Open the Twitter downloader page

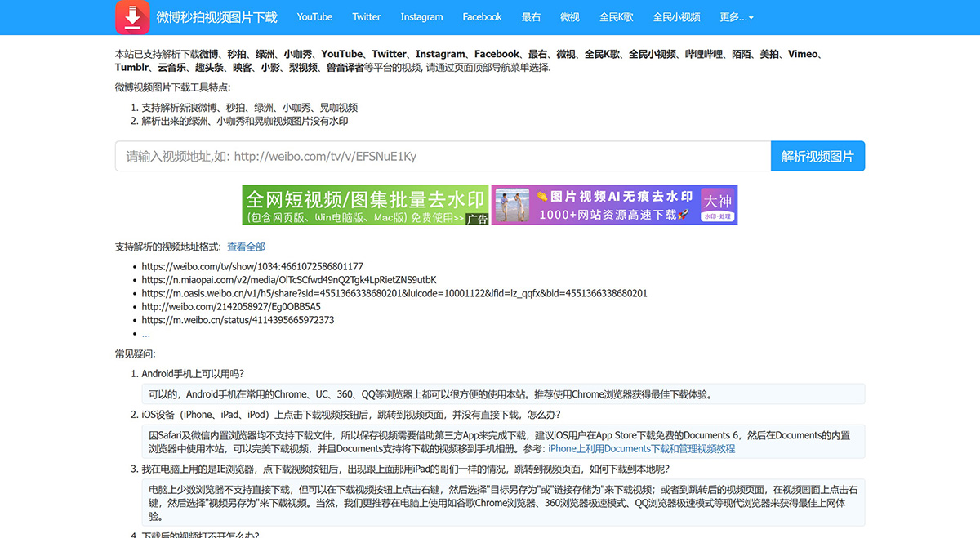click(x=366, y=16)
